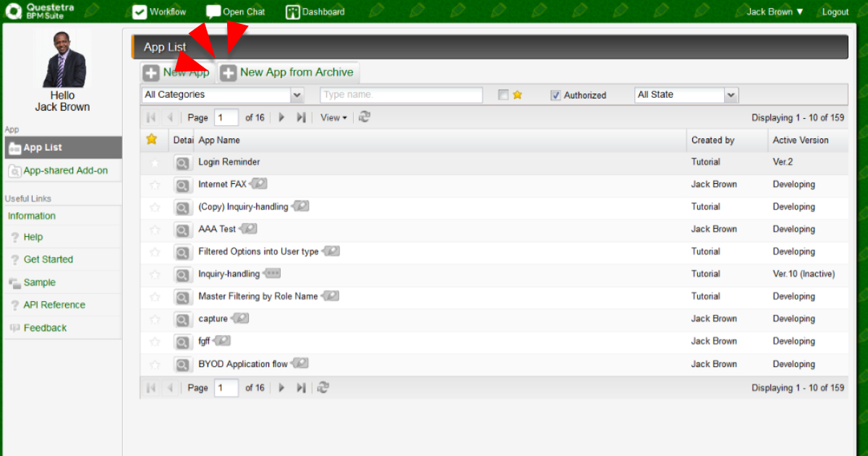Open detail icon for Inquiry-handling row
Screen dimensions: 868x456
pyautogui.click(x=182, y=274)
